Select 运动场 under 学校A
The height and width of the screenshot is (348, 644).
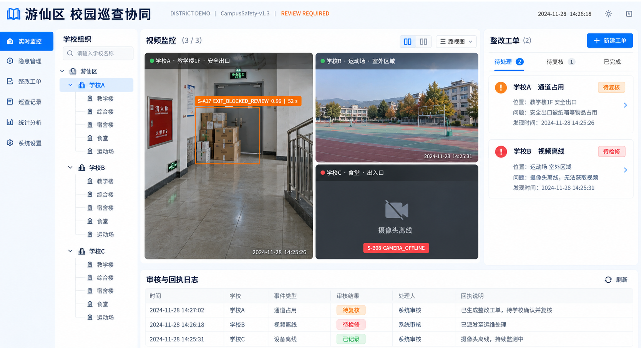(x=105, y=151)
